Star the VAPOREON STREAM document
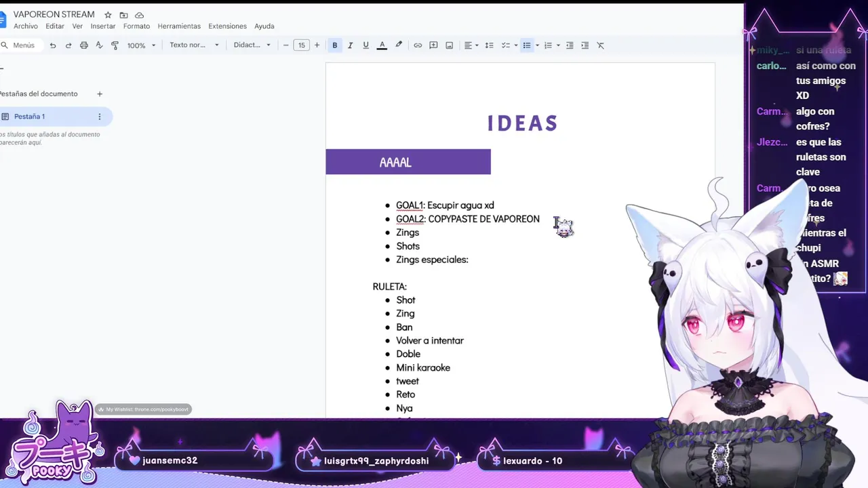This screenshot has height=488, width=868. [108, 15]
